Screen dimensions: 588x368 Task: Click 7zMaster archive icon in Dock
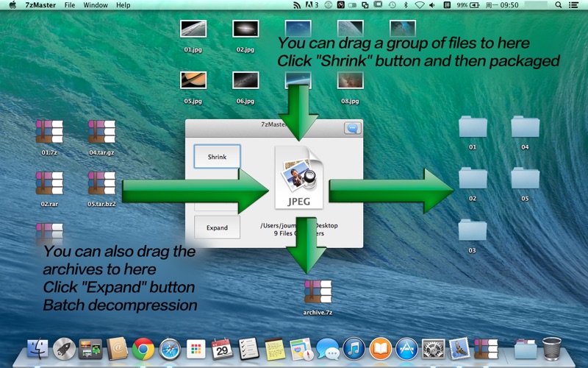click(486, 349)
